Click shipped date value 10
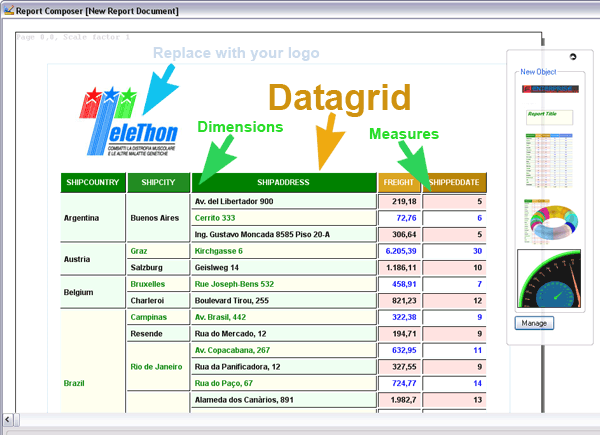 pyautogui.click(x=454, y=267)
